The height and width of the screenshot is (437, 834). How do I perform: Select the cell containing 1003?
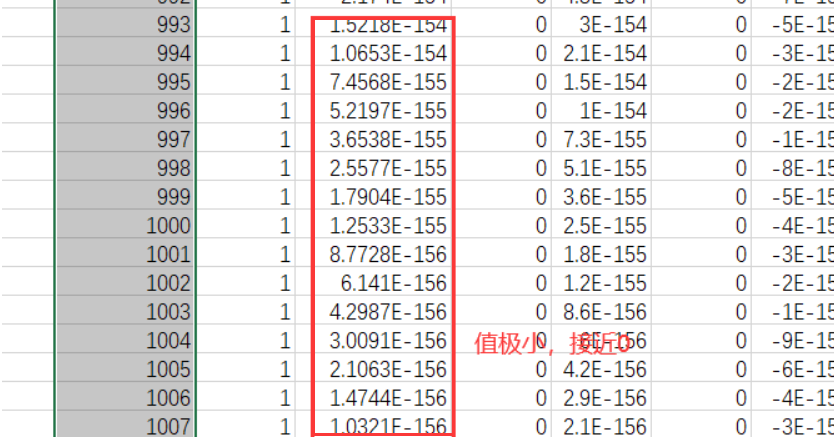[x=126, y=312]
